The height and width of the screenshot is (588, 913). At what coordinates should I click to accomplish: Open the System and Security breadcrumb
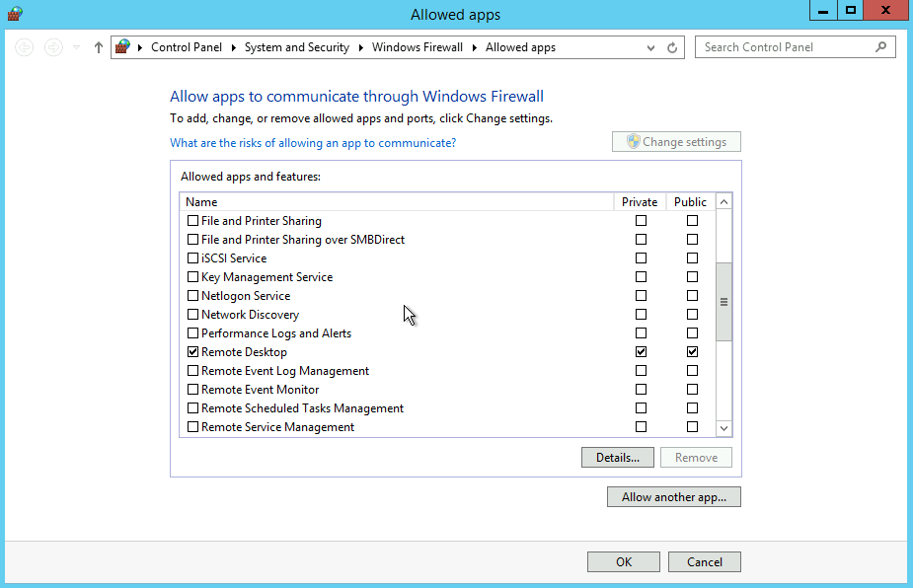297,47
